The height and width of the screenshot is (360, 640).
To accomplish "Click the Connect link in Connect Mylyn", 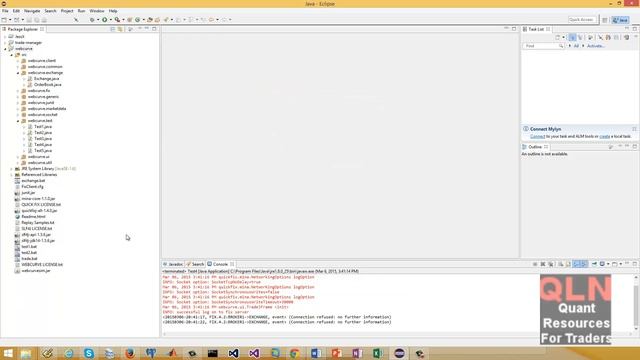I will click(x=538, y=136).
